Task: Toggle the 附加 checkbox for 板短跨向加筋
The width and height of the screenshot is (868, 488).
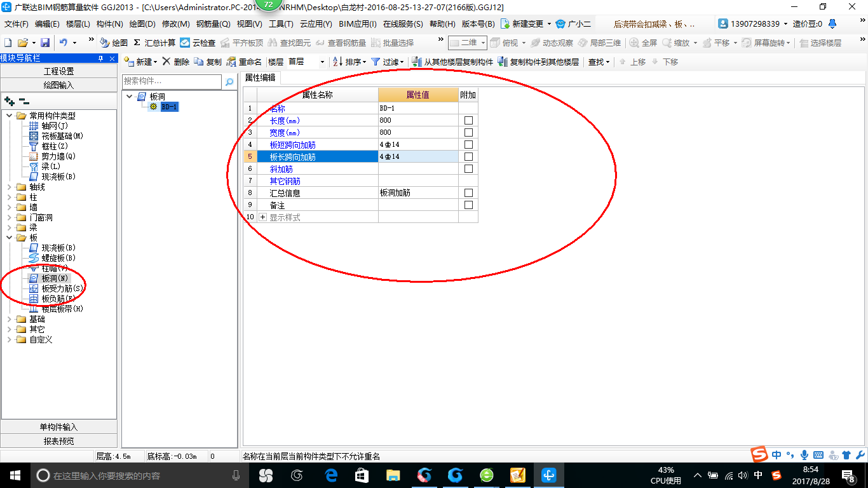Action: [x=468, y=144]
